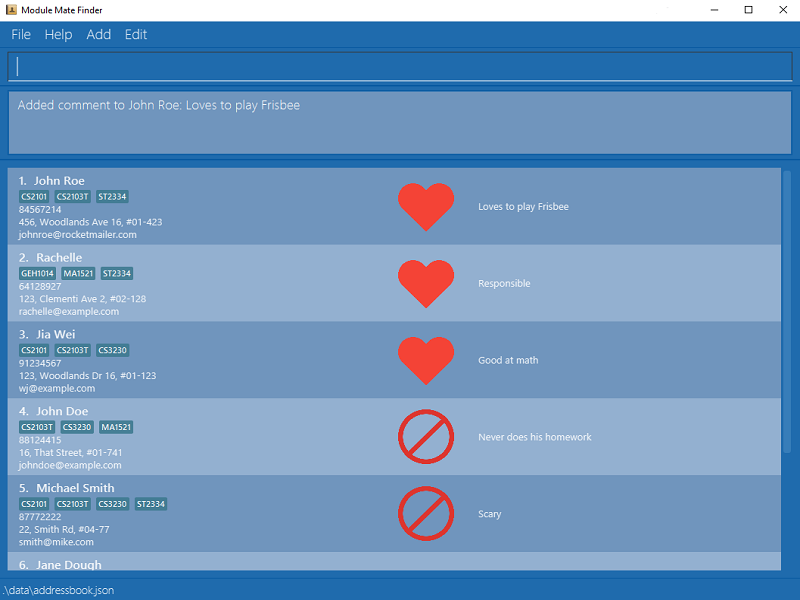Open the Add menu

pyautogui.click(x=98, y=34)
